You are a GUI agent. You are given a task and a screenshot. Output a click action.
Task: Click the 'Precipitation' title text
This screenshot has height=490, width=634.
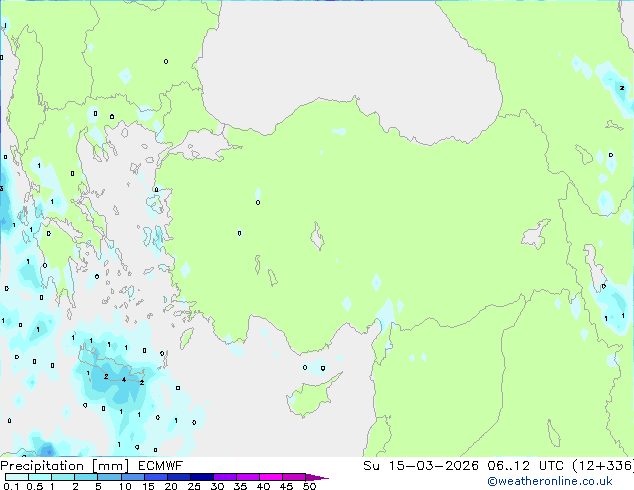pos(42,466)
